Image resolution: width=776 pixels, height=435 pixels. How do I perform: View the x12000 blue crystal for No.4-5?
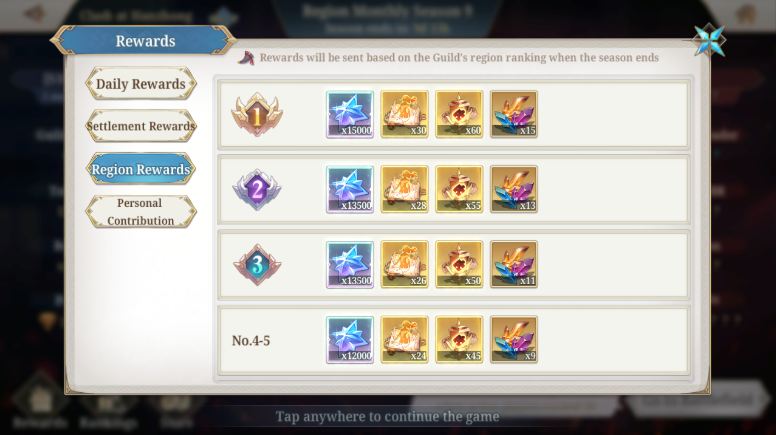pyautogui.click(x=350, y=340)
